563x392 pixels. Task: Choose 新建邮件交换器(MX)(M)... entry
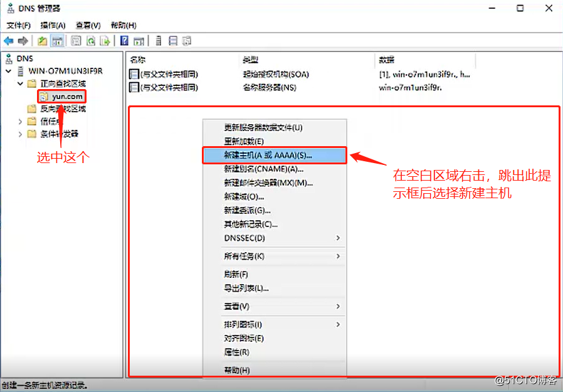[275, 183]
